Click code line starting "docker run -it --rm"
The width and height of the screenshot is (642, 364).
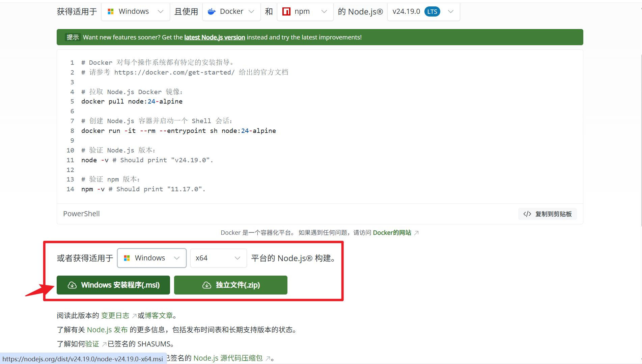click(178, 131)
